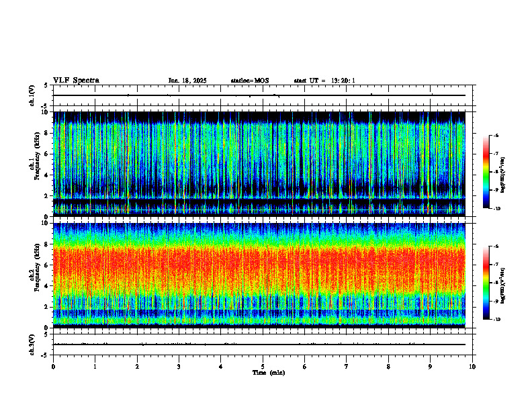Click the ch.1 log(PSD) colorbar label
Image resolution: width=532 pixels, height=411 pixels.
coord(503,175)
